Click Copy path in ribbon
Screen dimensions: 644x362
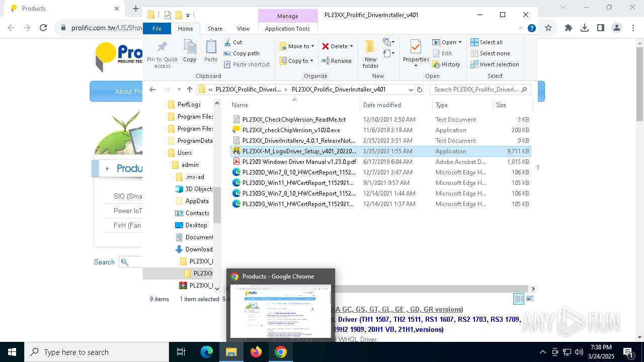[242, 53]
